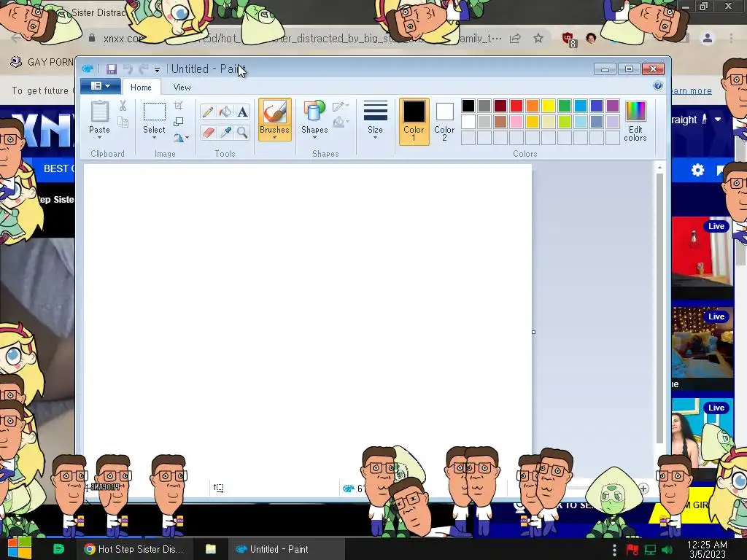Open Paint Help question mark icon
This screenshot has height=560, width=747.
click(658, 86)
